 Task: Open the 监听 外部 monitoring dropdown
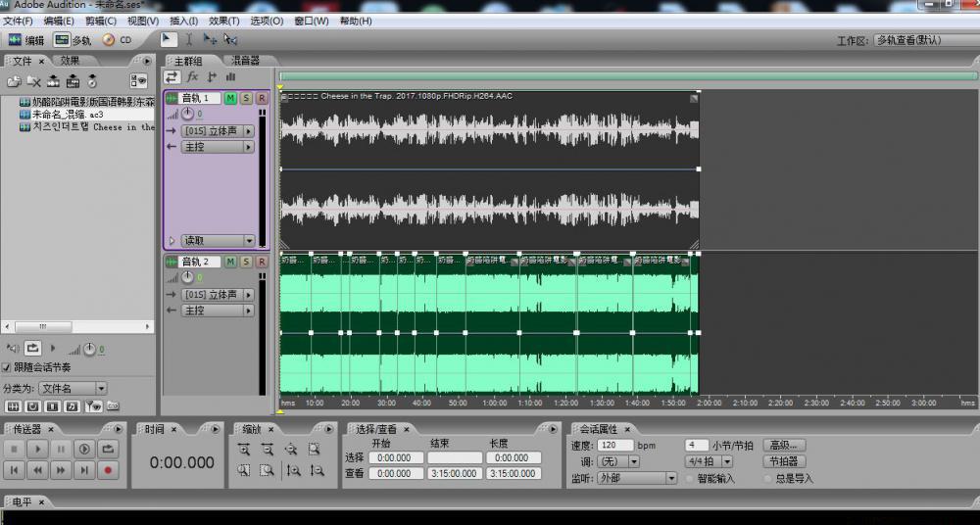point(637,478)
